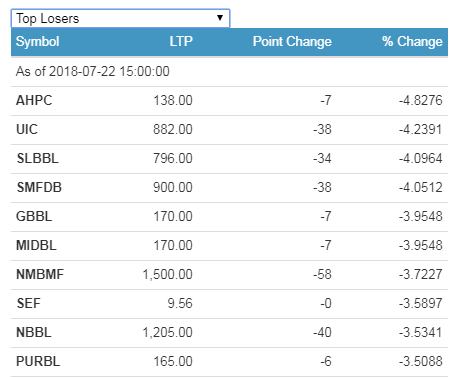The image size is (463, 378).
Task: Open the NBBL stock symbol
Action: (34, 332)
